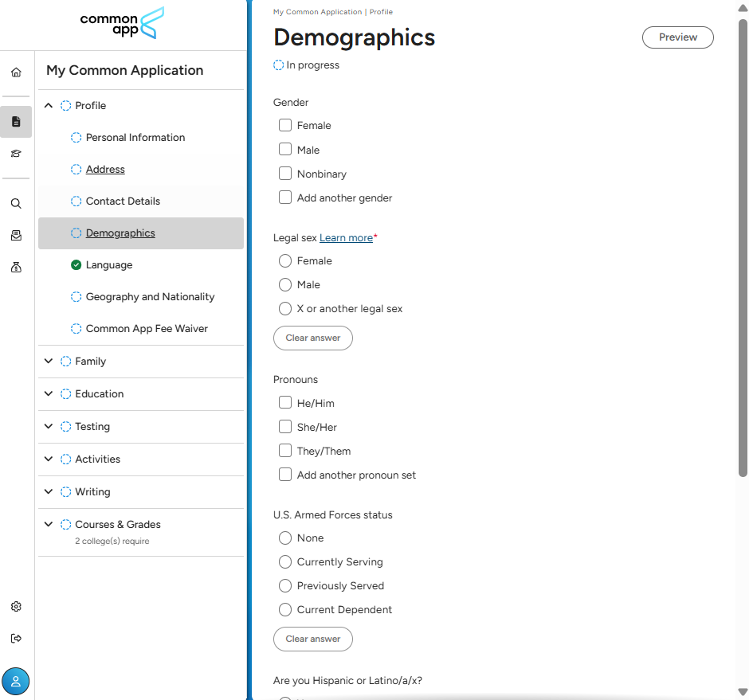Screen dimensions: 749x700
Task: Collapse the Profile section chevron
Action: point(49,106)
